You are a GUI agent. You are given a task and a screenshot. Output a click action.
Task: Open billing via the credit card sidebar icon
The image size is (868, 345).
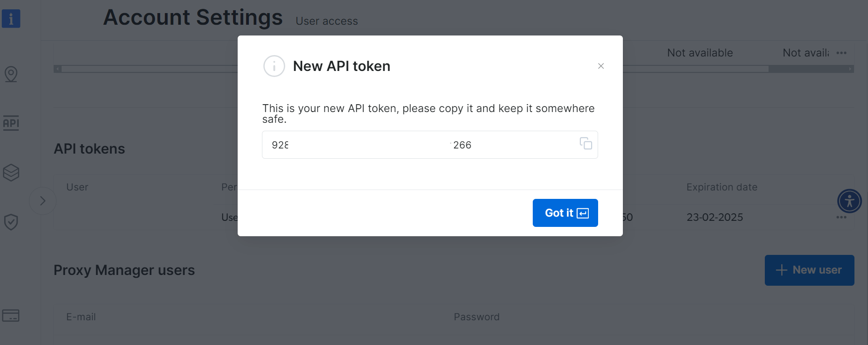[10, 316]
